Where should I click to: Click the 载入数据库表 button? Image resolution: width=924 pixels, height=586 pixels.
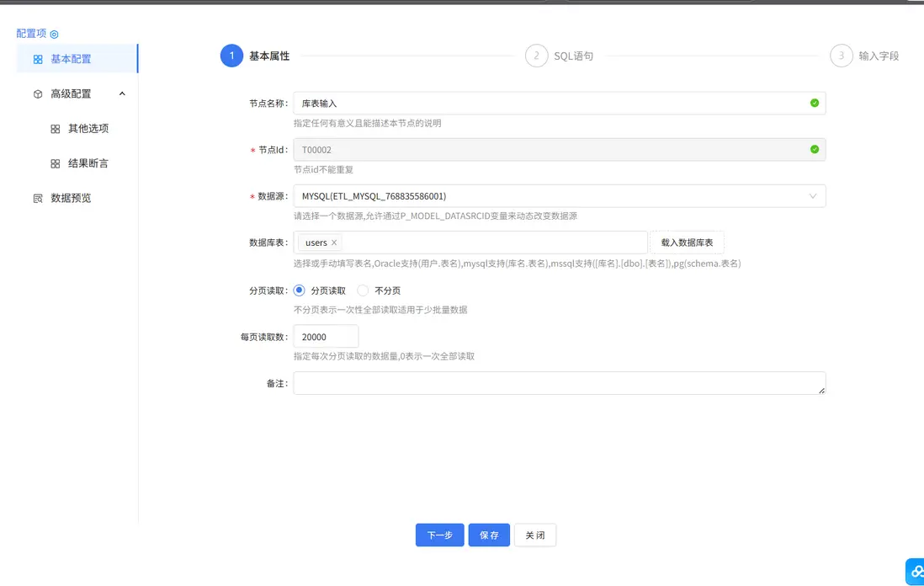pos(687,242)
